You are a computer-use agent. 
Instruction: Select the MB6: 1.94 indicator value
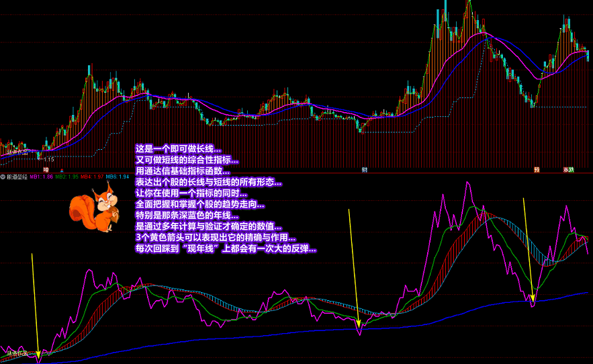click(x=118, y=177)
